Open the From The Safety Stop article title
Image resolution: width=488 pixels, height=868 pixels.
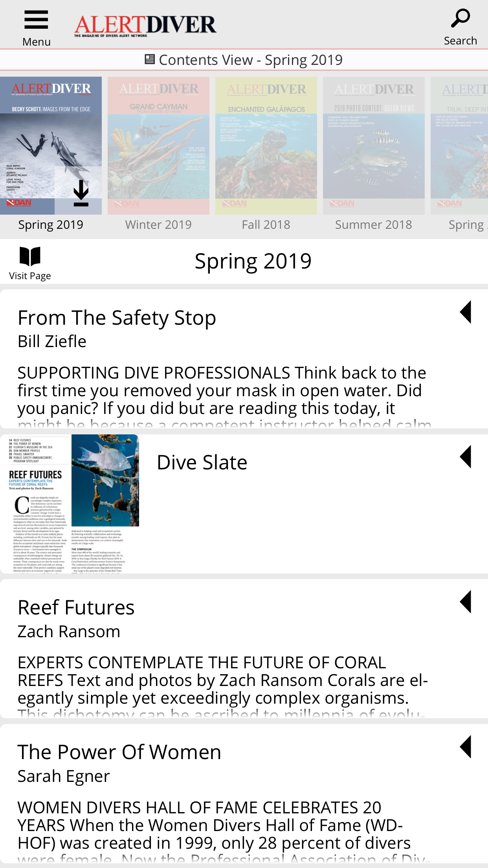tap(117, 318)
